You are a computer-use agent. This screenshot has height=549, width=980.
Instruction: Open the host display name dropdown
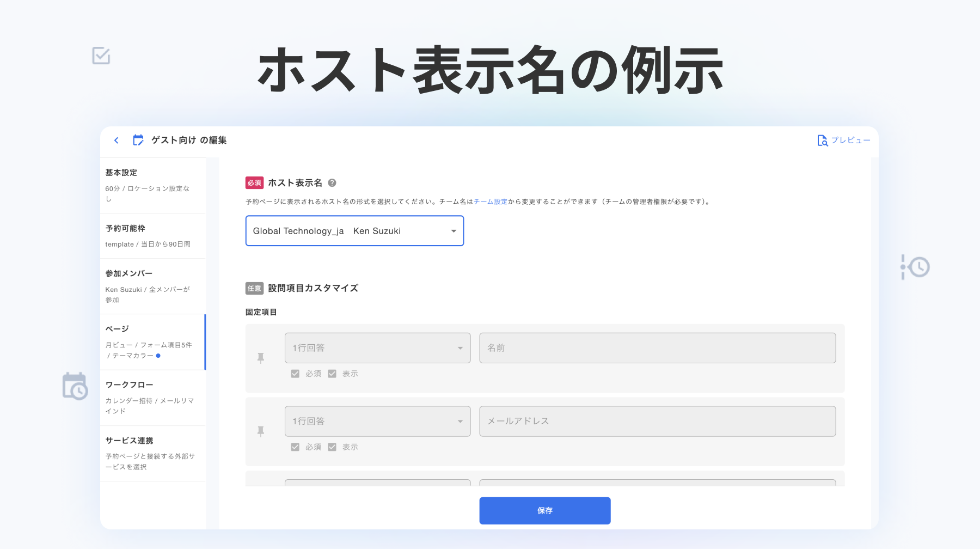[x=354, y=231]
